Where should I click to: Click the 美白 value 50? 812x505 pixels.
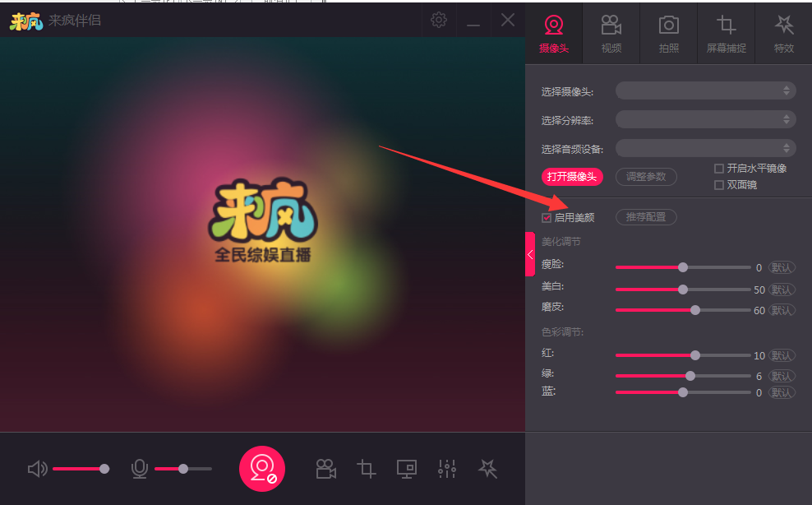point(759,290)
